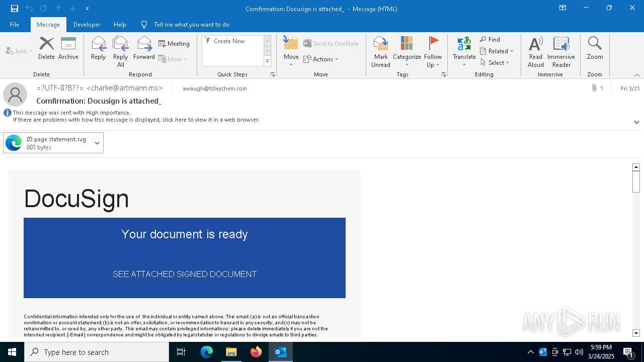The width and height of the screenshot is (644, 362).
Task: Open the File tab
Action: (15, 25)
